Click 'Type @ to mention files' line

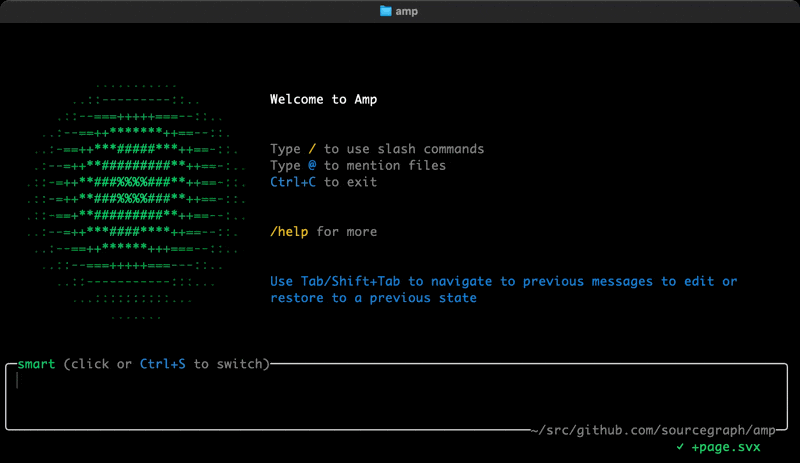(358, 165)
